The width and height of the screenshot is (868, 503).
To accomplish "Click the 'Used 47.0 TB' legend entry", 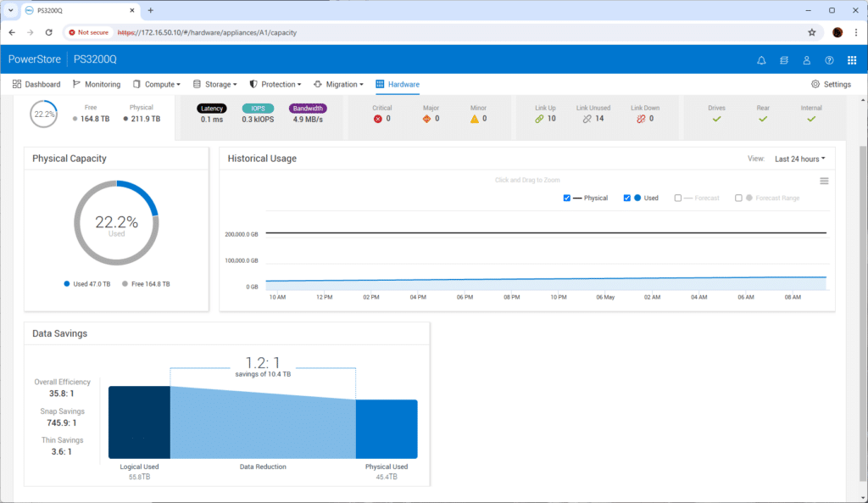I will (x=87, y=284).
